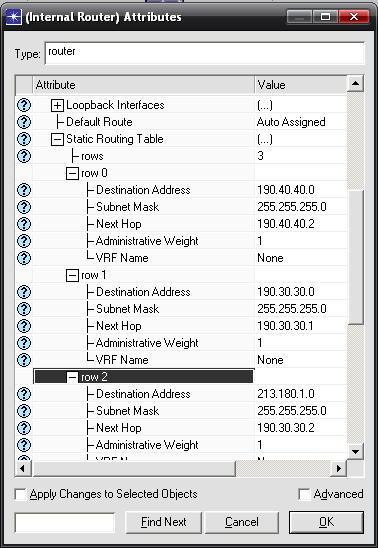Click the Type field containing router
The width and height of the screenshot is (378, 548).
(205, 53)
